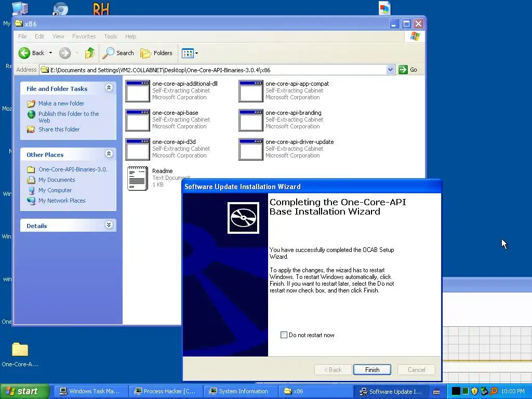Open the File menu
Viewport: 532px width, 399px height.
22,36
